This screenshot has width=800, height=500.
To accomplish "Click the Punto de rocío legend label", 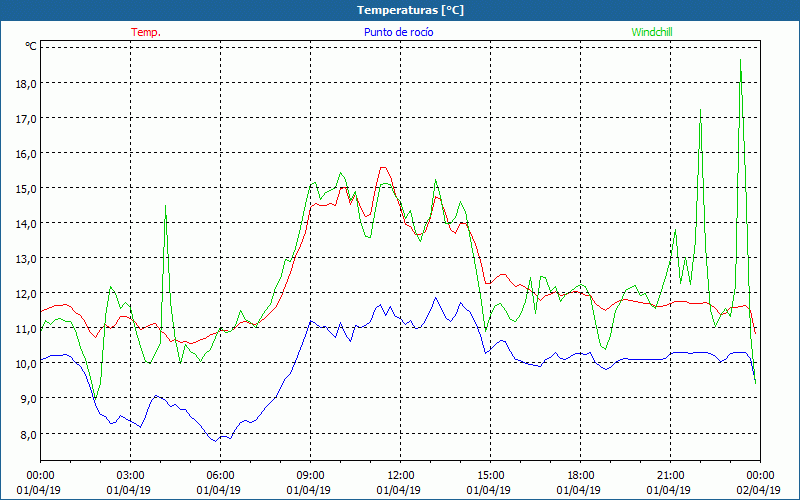I will point(398,32).
